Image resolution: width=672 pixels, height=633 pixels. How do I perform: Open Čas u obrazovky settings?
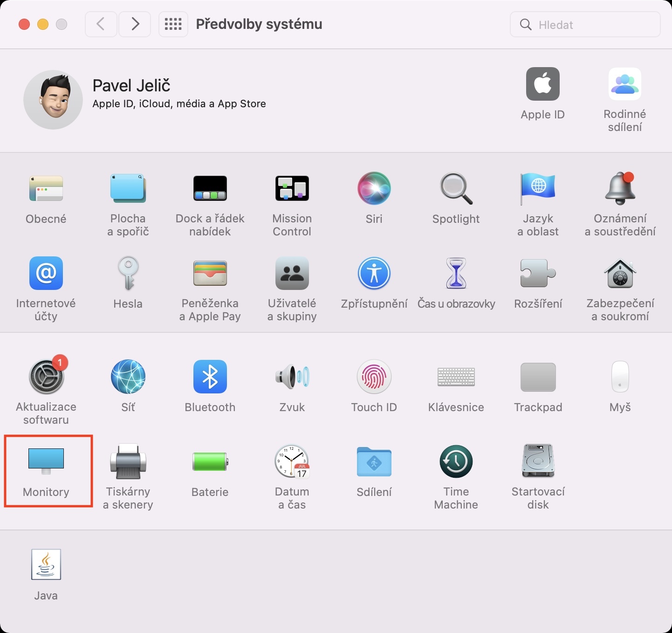(456, 274)
